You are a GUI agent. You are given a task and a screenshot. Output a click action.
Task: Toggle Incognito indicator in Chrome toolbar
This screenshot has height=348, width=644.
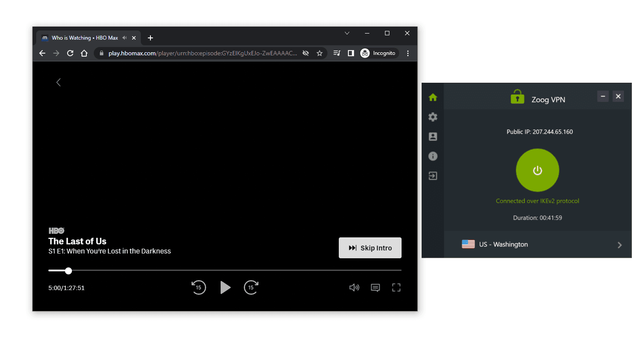[x=378, y=53]
